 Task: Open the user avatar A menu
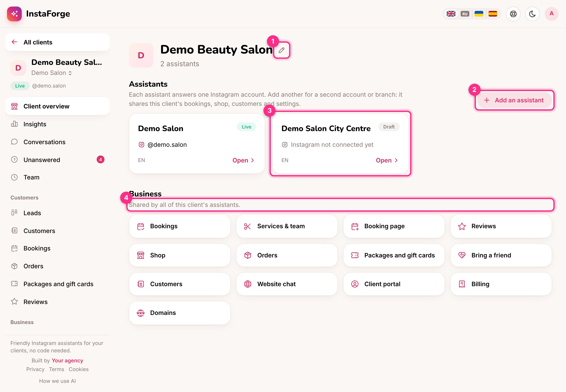[x=551, y=14]
